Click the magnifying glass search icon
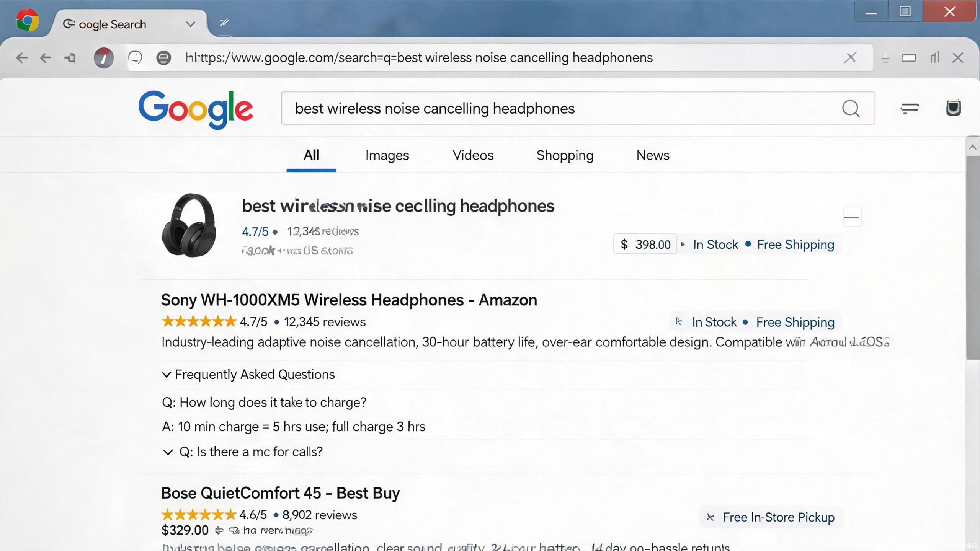The height and width of the screenshot is (551, 980). click(851, 109)
